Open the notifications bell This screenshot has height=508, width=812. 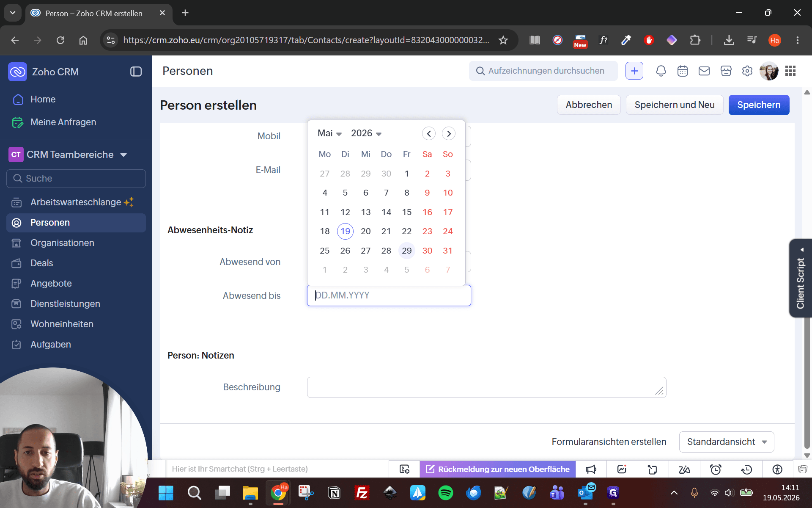point(661,71)
